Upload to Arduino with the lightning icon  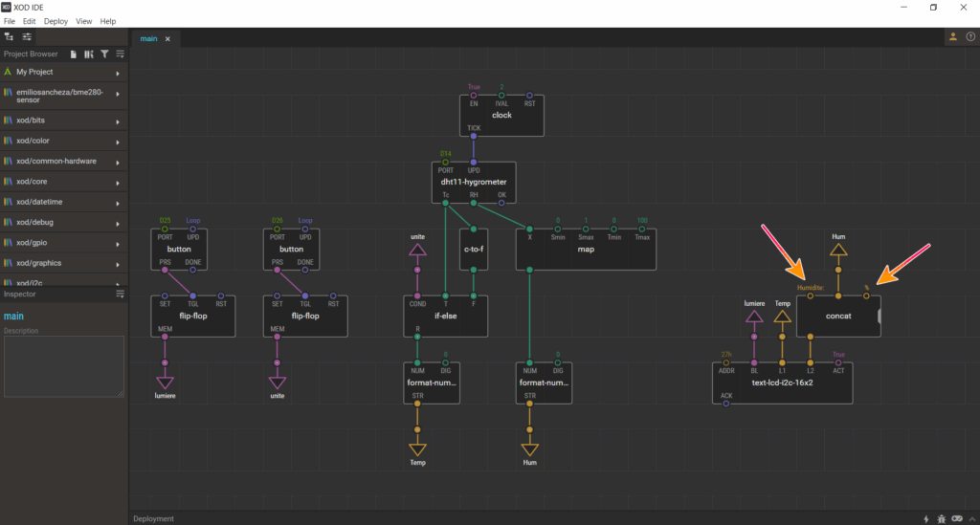926,518
